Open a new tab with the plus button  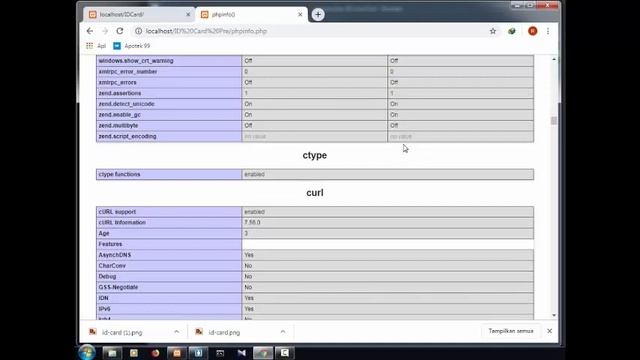coord(318,15)
